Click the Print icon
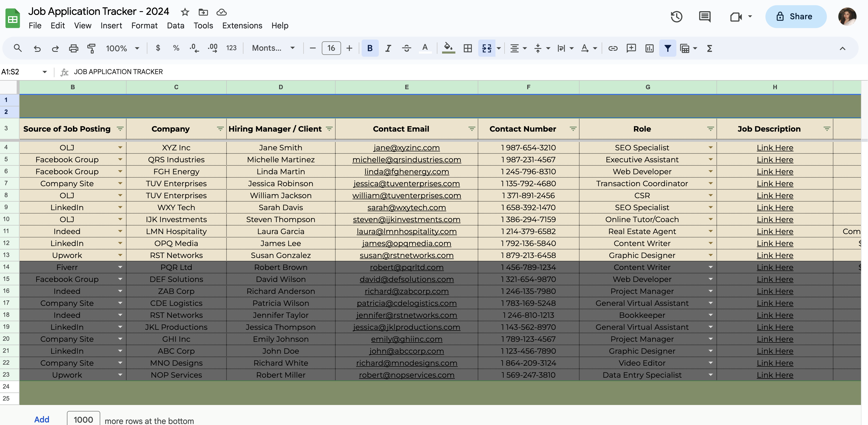Image resolution: width=868 pixels, height=425 pixels. 73,48
